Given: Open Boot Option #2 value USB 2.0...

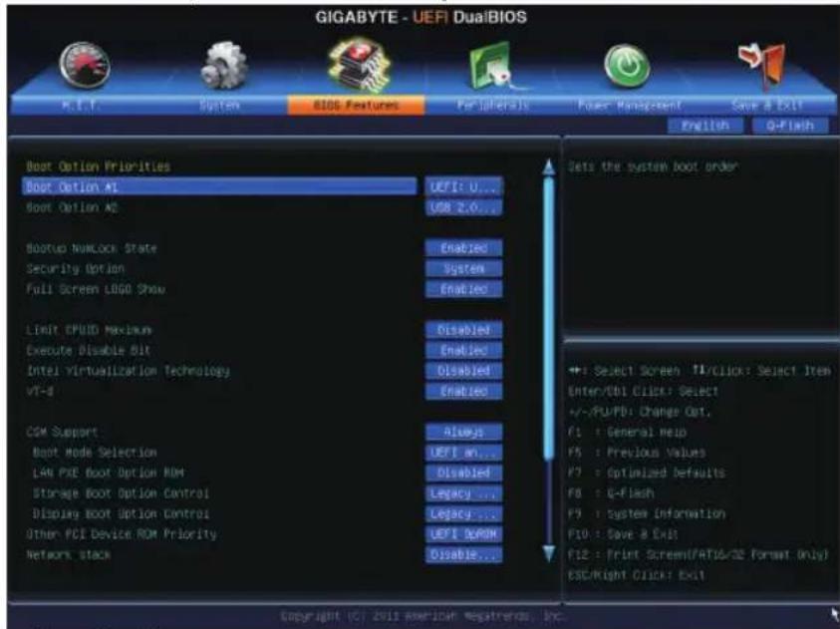Looking at the screenshot, I should pyautogui.click(x=464, y=207).
